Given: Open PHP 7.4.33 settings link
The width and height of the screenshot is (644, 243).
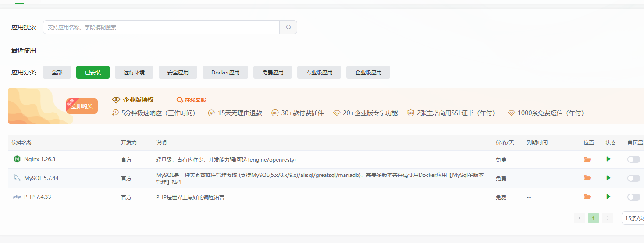Looking at the screenshot, I should pyautogui.click(x=38, y=197).
